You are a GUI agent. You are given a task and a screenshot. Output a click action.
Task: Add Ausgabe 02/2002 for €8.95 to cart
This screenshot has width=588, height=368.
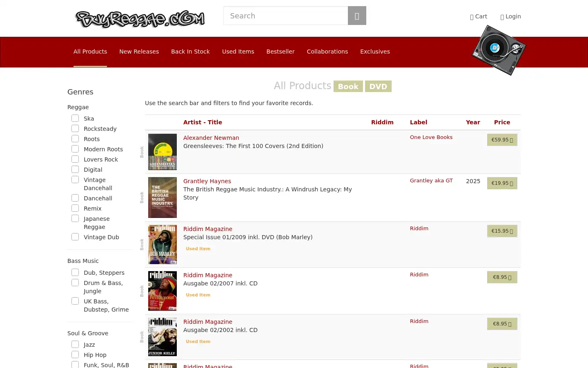(502, 324)
